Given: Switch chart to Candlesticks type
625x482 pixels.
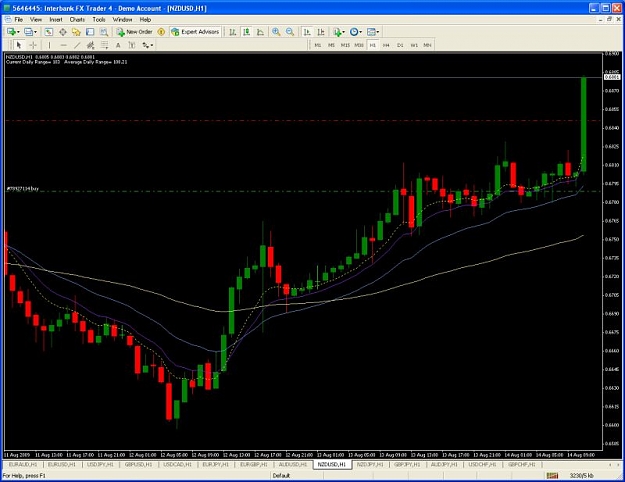Looking at the screenshot, I should pos(247,32).
